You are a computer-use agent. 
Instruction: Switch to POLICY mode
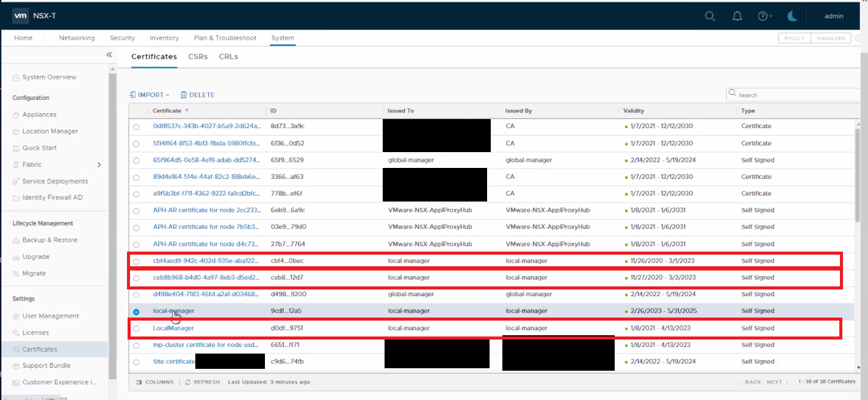794,38
